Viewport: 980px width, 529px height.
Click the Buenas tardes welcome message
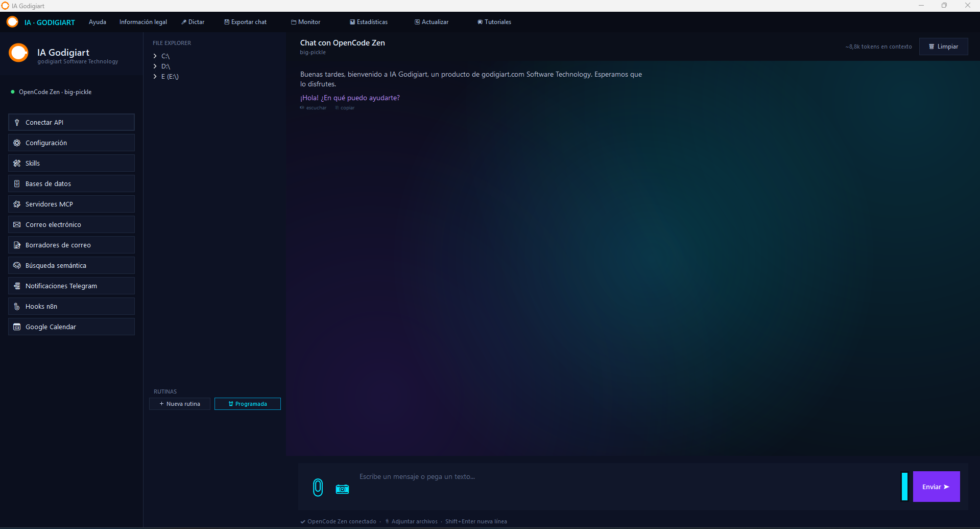coord(471,79)
